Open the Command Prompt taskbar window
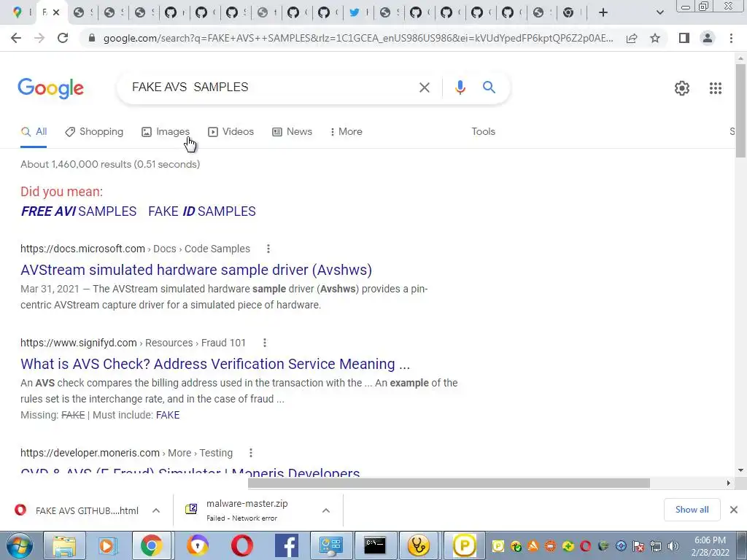This screenshot has width=747, height=560. point(375,545)
